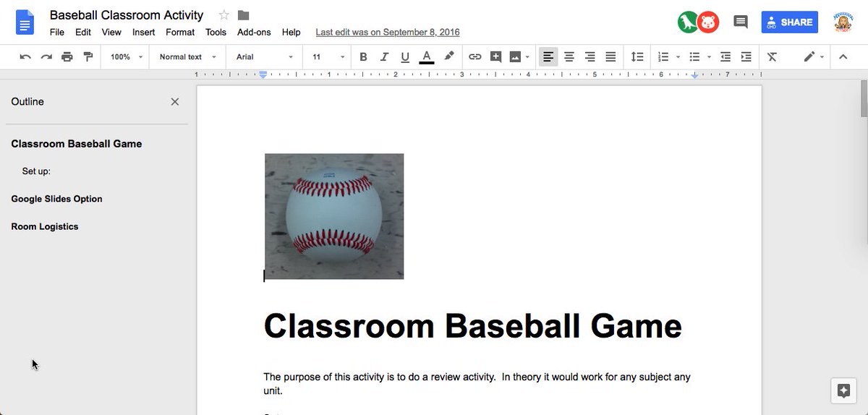The image size is (868, 415).
Task: Open the account profile picture
Action: [x=843, y=22]
